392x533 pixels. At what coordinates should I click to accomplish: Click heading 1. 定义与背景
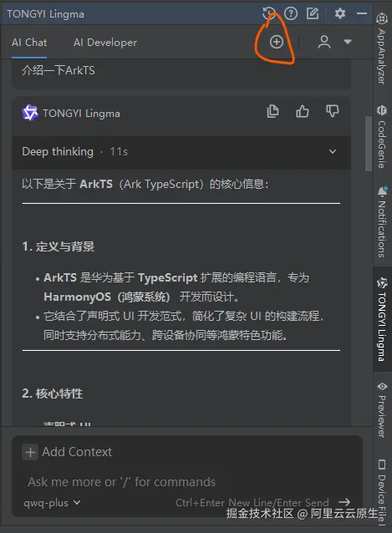coord(59,246)
